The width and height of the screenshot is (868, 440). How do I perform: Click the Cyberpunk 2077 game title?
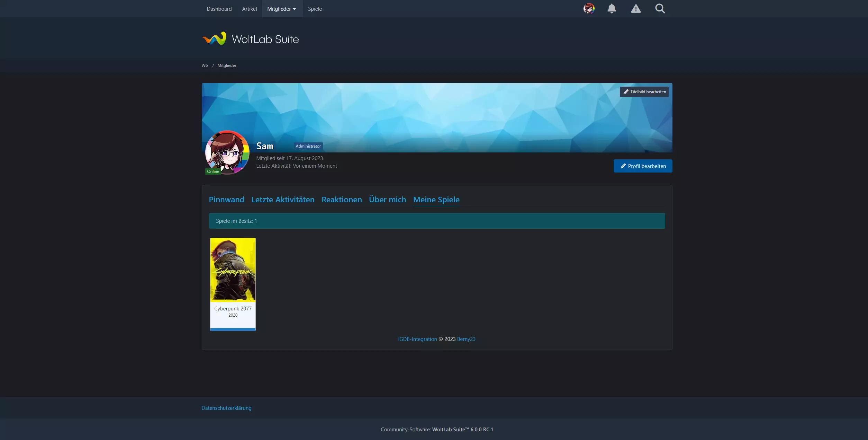tap(233, 308)
